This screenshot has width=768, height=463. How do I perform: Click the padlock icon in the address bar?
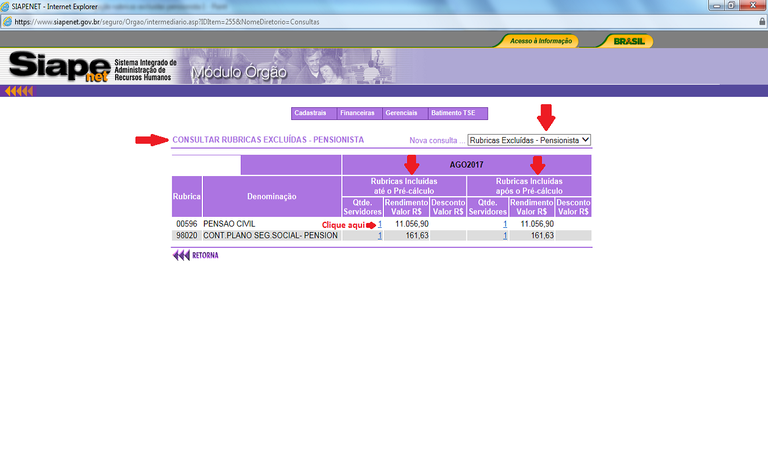(761, 20)
